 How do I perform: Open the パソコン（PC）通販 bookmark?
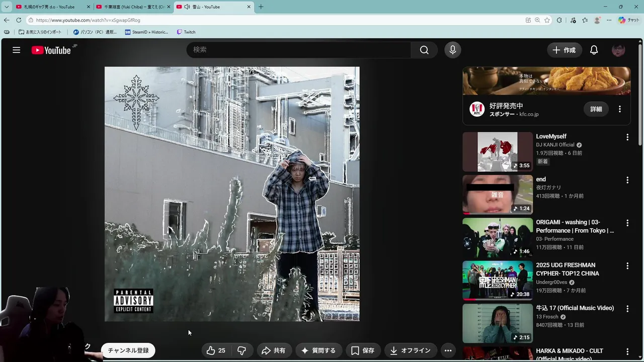[95, 32]
